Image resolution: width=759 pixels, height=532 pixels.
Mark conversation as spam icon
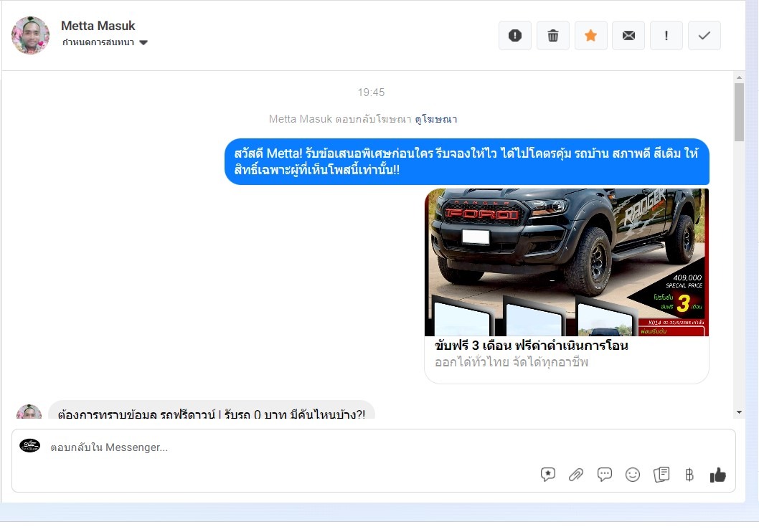coord(515,35)
